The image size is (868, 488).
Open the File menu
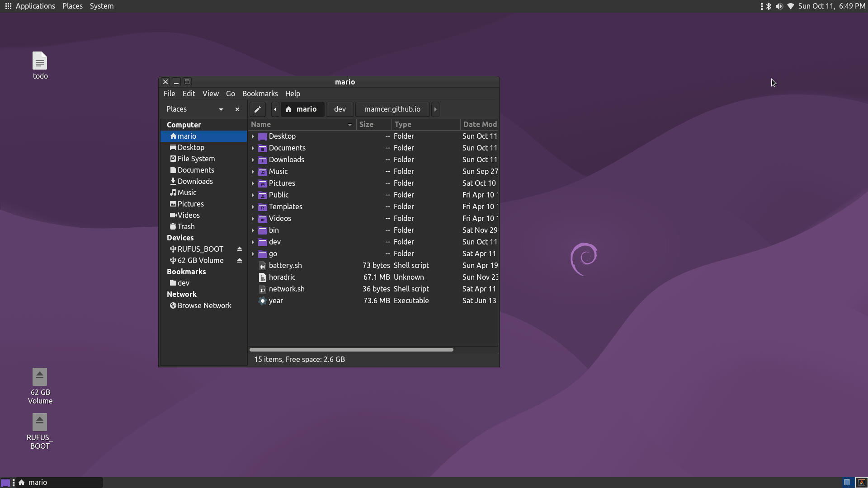click(x=169, y=94)
